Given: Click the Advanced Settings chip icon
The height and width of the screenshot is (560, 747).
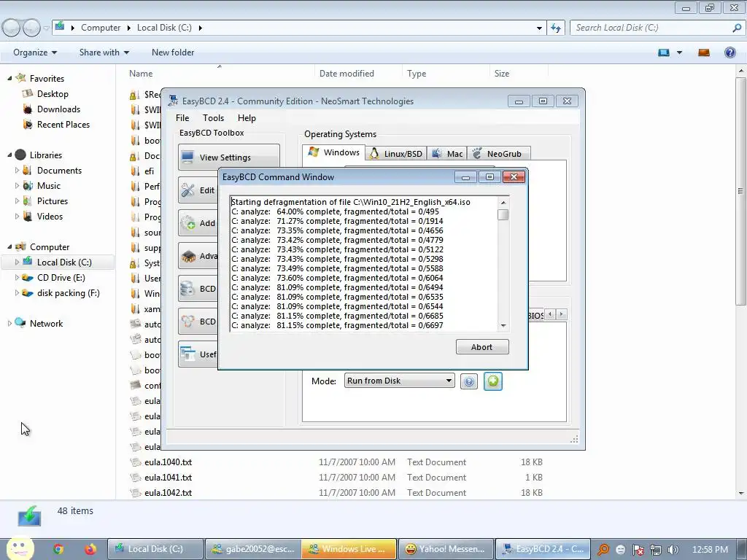Looking at the screenshot, I should (188, 256).
